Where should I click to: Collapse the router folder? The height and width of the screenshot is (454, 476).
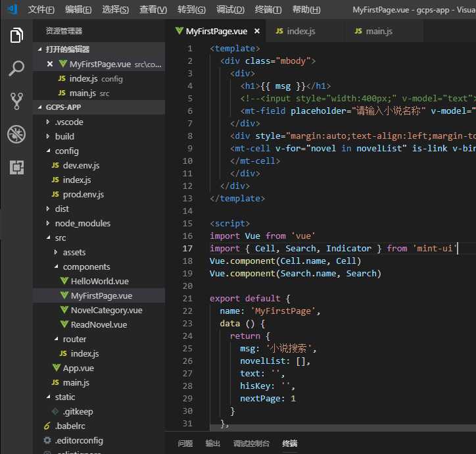coord(56,339)
